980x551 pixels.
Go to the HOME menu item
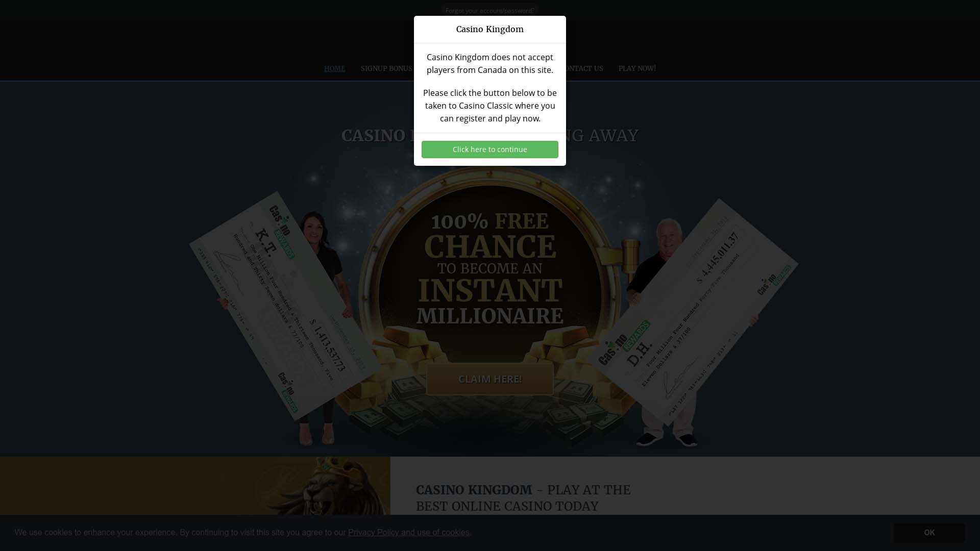coord(334,68)
